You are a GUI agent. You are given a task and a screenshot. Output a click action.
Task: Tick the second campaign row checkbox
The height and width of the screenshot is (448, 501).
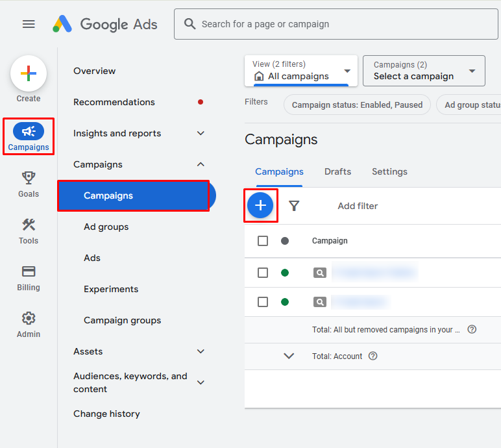pos(263,302)
